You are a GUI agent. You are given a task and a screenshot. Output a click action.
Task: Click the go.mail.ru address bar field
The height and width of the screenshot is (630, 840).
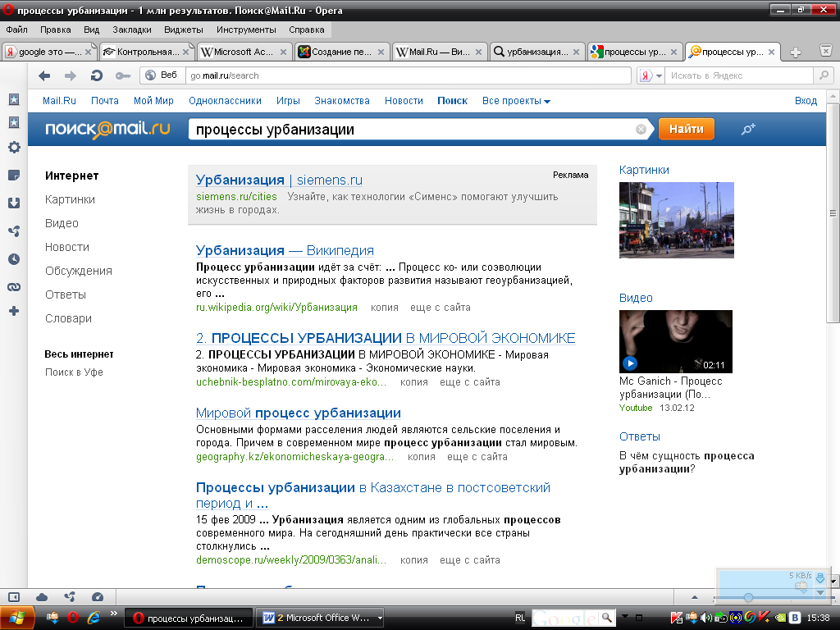(x=409, y=75)
